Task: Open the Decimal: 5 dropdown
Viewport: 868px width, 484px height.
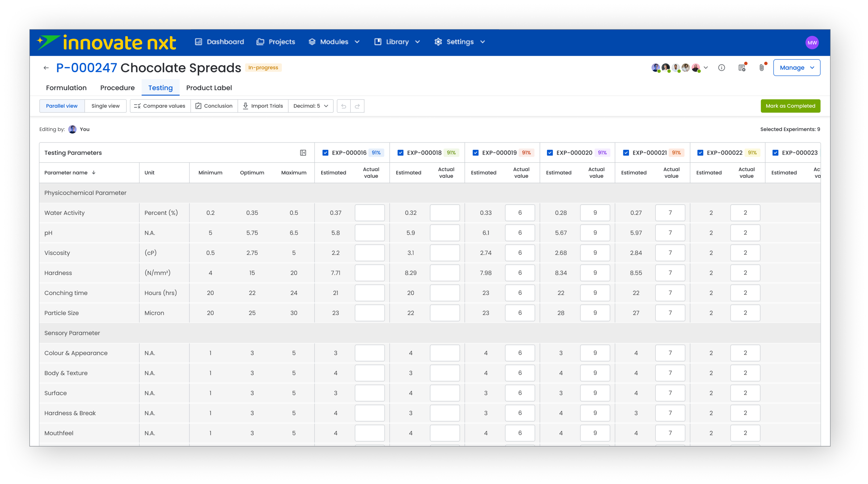Action: tap(310, 106)
